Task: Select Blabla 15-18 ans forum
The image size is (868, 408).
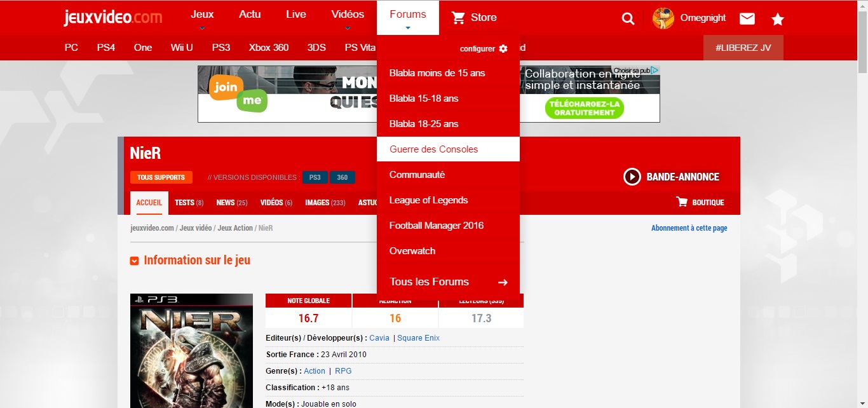Action: point(448,99)
